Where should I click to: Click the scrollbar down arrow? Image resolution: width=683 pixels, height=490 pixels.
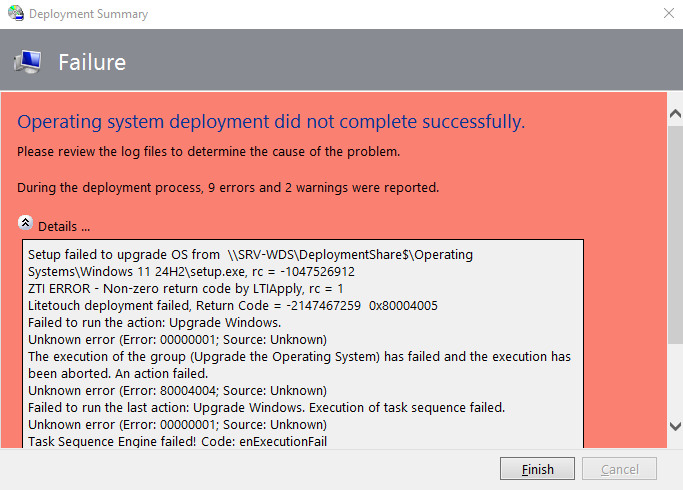673,426
